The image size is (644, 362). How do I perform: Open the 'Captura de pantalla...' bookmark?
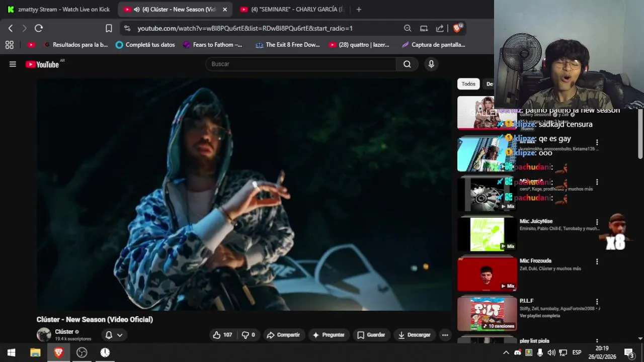433,45
